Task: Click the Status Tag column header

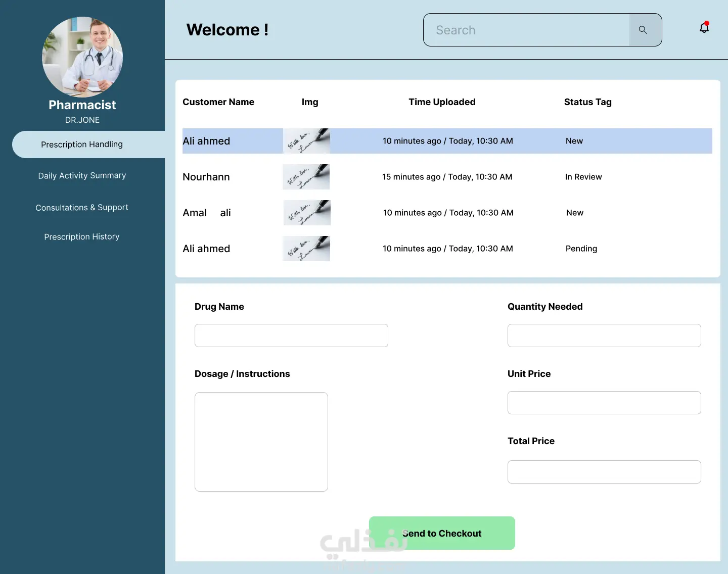Action: (588, 102)
